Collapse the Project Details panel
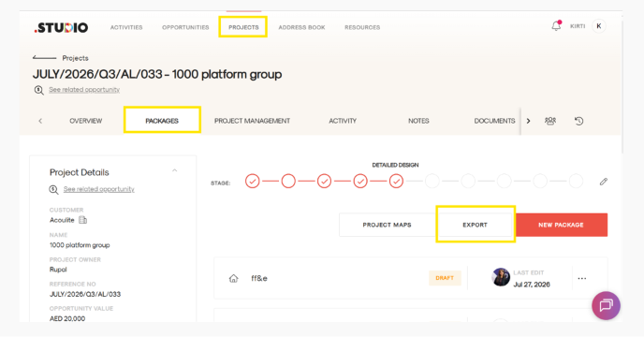The width and height of the screenshot is (644, 337). click(x=174, y=170)
